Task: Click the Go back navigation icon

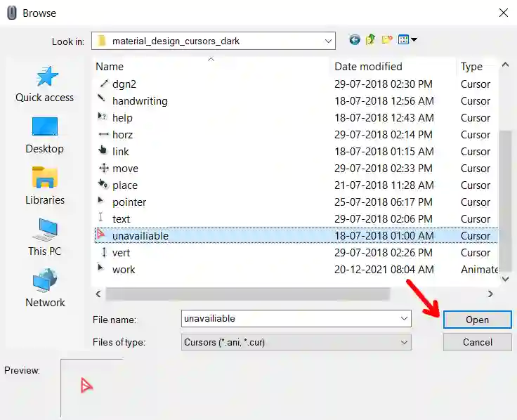Action: click(x=354, y=40)
